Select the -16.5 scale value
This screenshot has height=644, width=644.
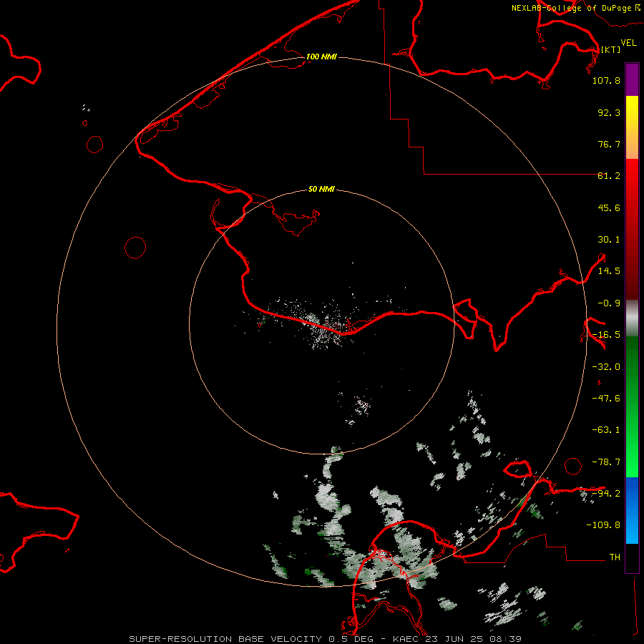coord(606,335)
